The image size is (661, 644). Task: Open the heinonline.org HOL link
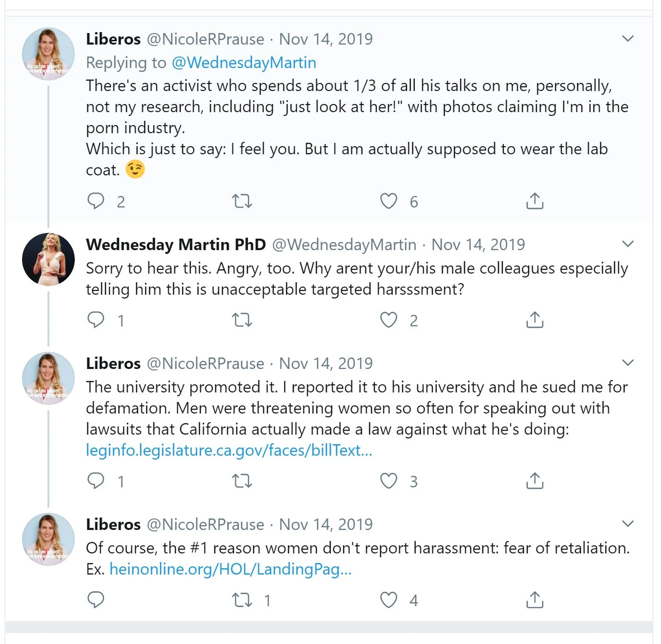coord(231,569)
